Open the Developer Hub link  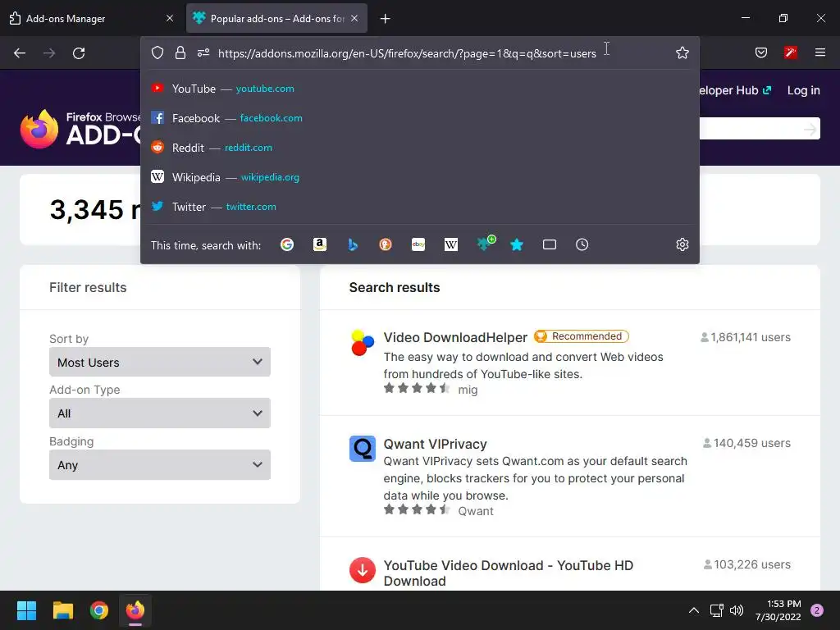[735, 90]
